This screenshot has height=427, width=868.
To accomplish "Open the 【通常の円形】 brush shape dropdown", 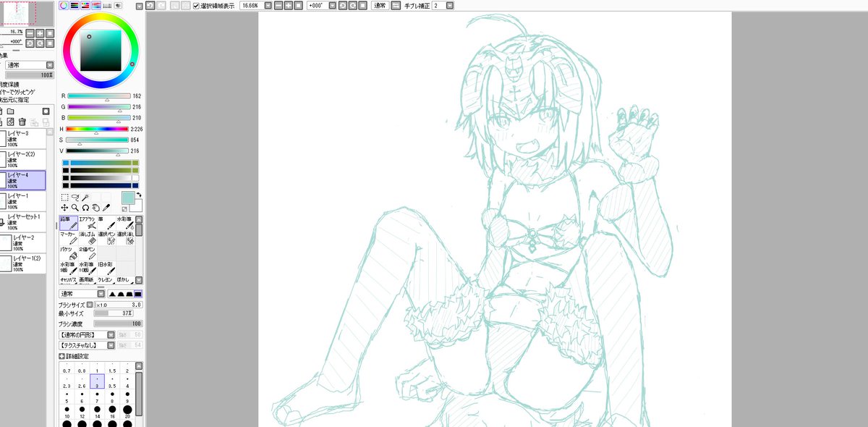I will click(111, 335).
